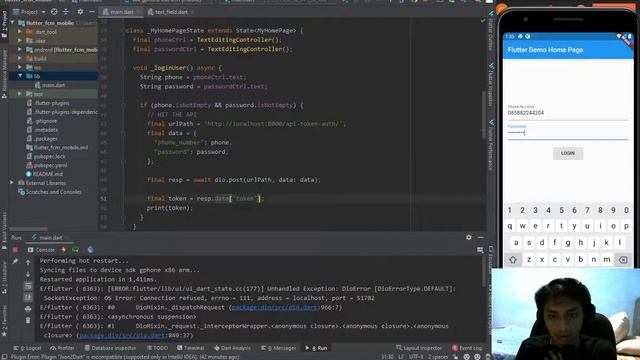Expand the ios folder
The image size is (640, 360).
pos(20,67)
